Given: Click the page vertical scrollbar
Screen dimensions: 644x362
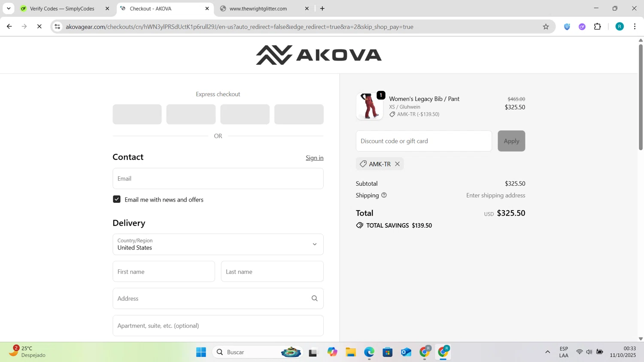Looking at the screenshot, I should coord(641,97).
